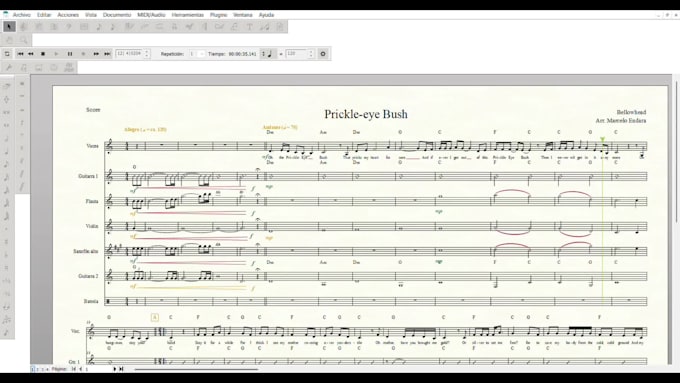
Task: Pause playback
Action: pyautogui.click(x=70, y=54)
